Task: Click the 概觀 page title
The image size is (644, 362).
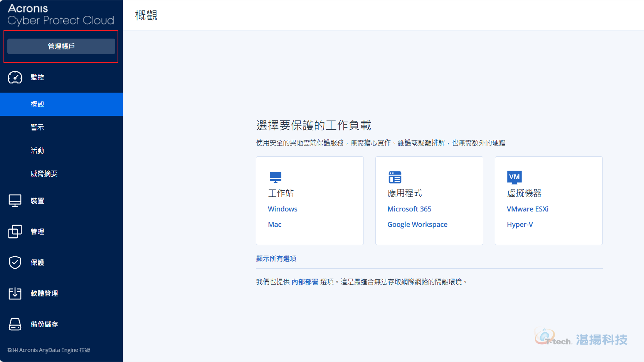Action: click(x=146, y=15)
